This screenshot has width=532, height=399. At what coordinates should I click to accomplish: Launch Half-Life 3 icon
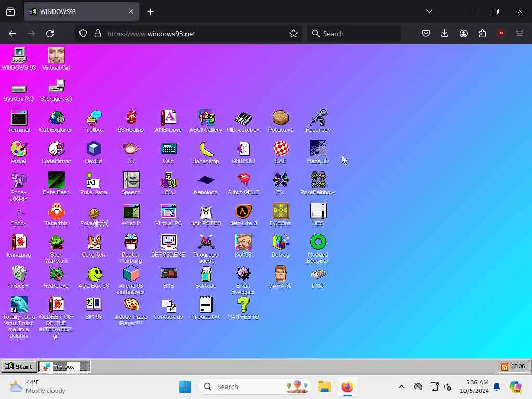[x=243, y=215]
